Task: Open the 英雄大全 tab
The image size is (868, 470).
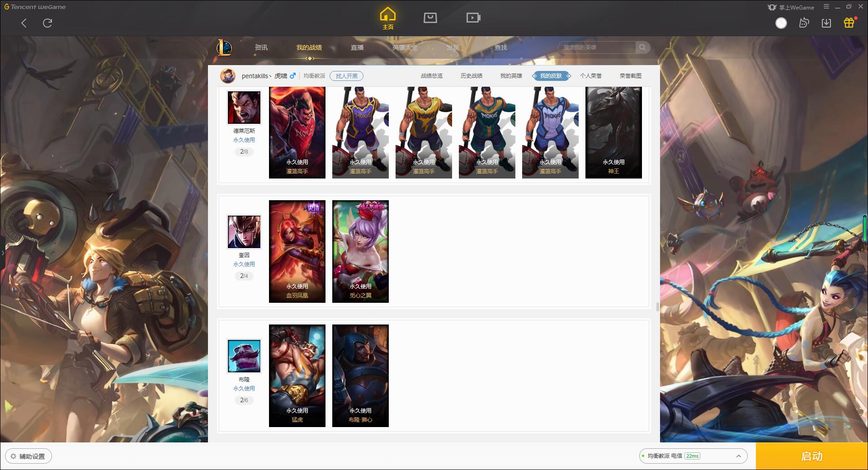Action: click(x=405, y=47)
